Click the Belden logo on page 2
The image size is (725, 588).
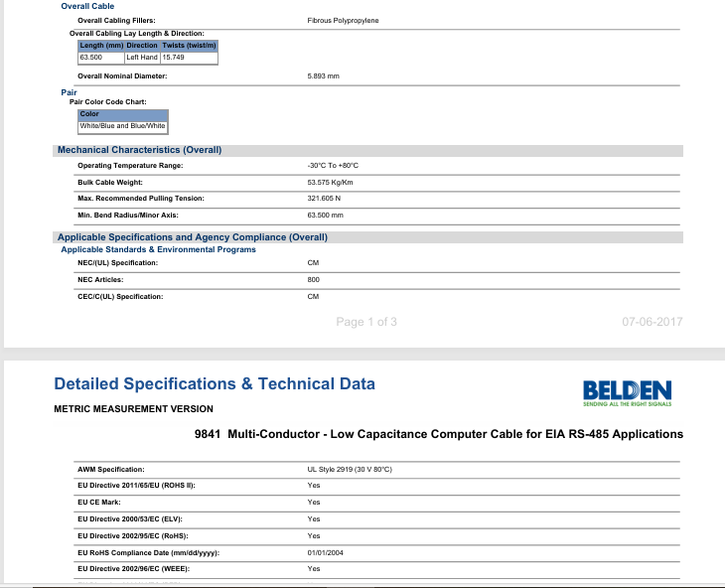click(x=627, y=393)
